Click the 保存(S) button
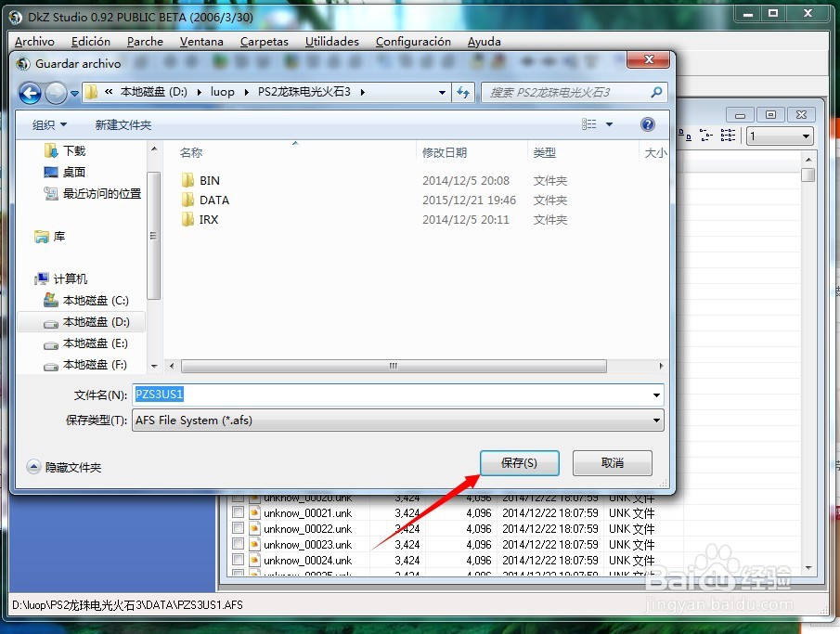 pos(519,463)
